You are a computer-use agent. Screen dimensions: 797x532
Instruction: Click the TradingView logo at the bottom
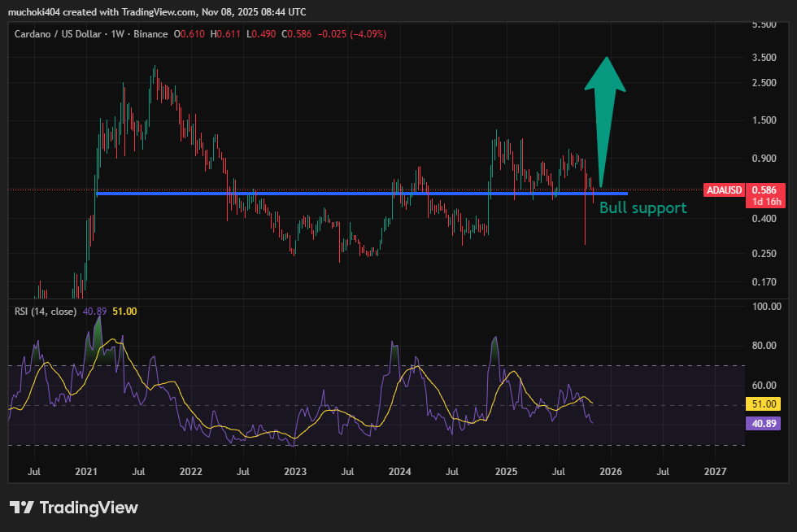coord(73,508)
